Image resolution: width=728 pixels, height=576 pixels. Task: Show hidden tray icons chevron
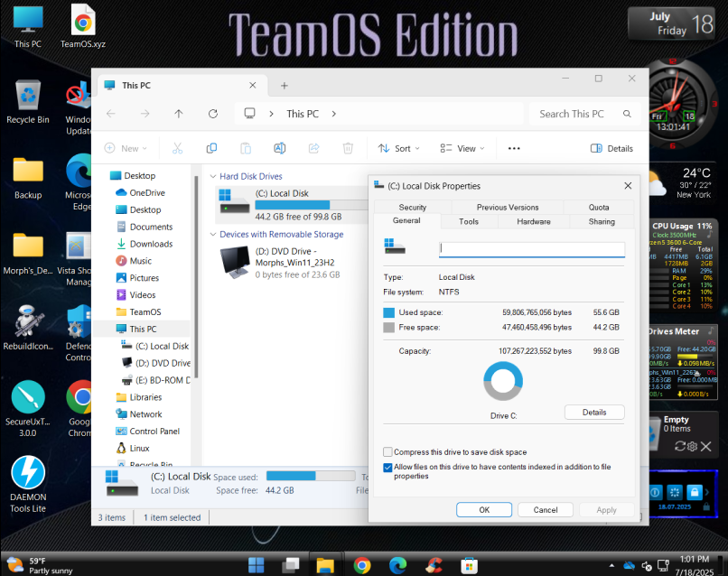click(x=611, y=565)
